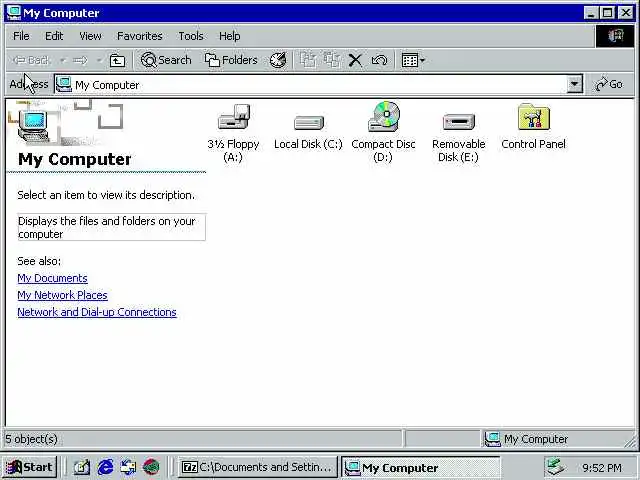Screen dimensions: 640x480
Task: Click the Up one level toolbar icon
Action: 118,61
